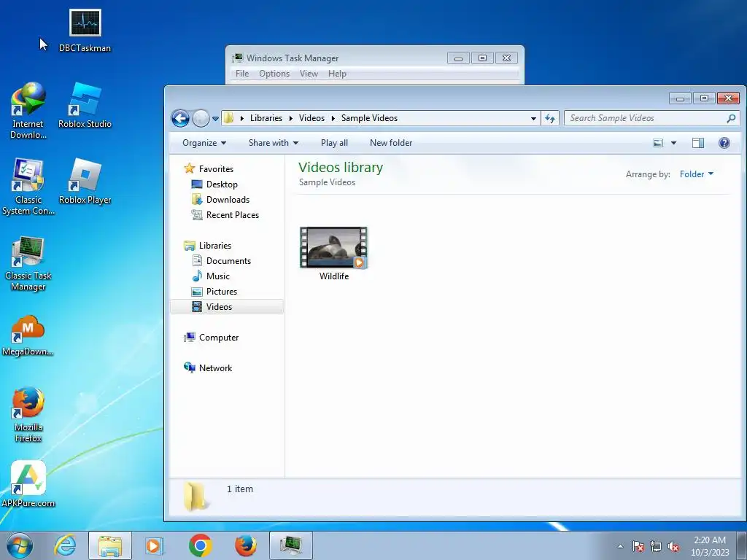Select the Roblox Studio desktop shortcut
This screenshot has height=560, width=747.
click(85, 106)
